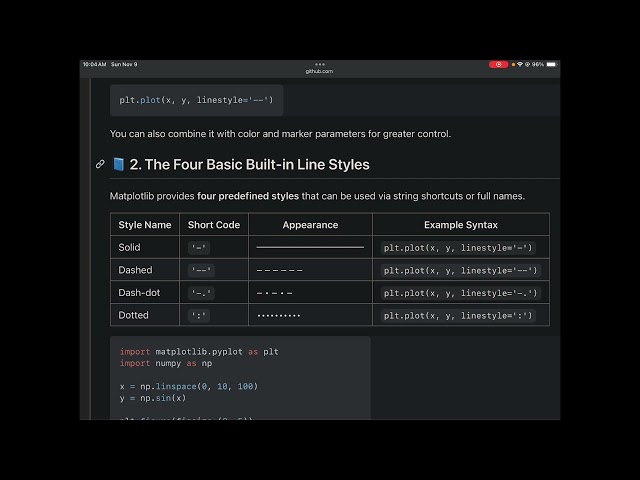Click the 'Short Code' column header
Viewport: 640px width, 480px height.
click(x=214, y=225)
